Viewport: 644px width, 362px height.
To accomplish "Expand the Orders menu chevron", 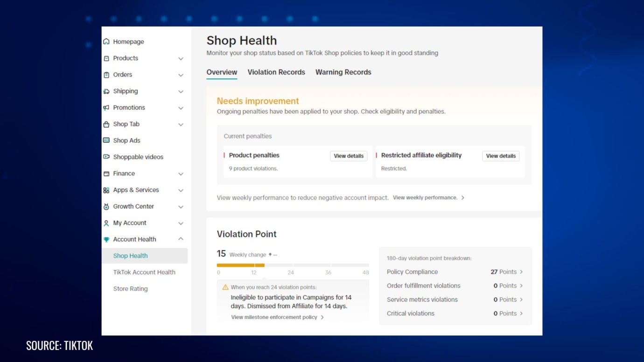I will coord(181,75).
